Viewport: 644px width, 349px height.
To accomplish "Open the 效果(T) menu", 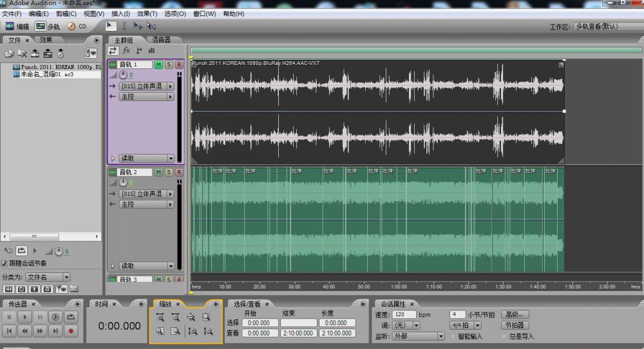I will tap(147, 14).
